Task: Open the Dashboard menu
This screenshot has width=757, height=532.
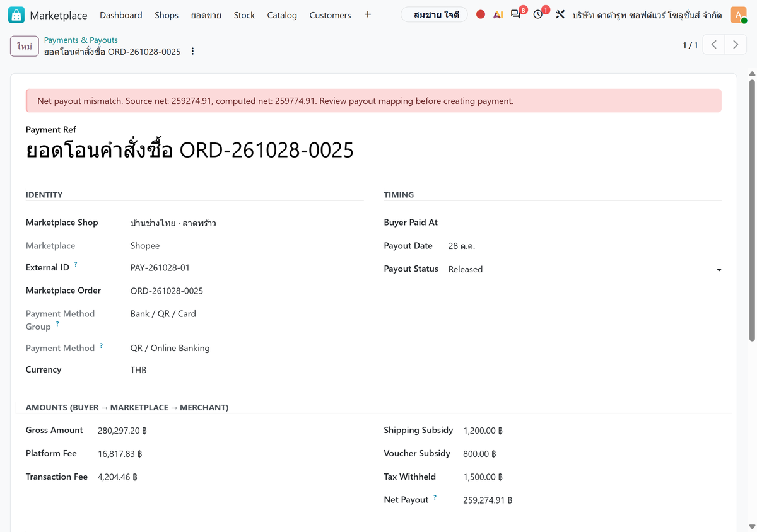Action: (x=121, y=15)
